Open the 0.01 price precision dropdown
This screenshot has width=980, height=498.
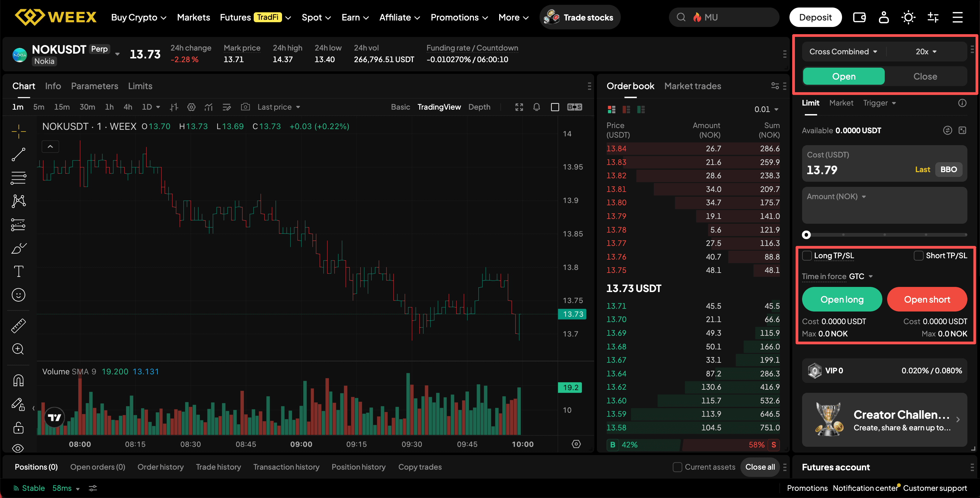(x=766, y=110)
